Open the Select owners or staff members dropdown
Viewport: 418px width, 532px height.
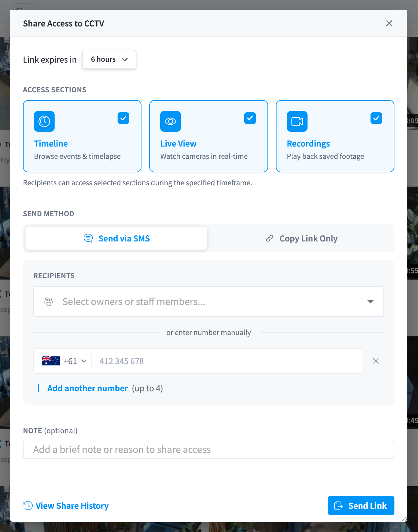209,302
